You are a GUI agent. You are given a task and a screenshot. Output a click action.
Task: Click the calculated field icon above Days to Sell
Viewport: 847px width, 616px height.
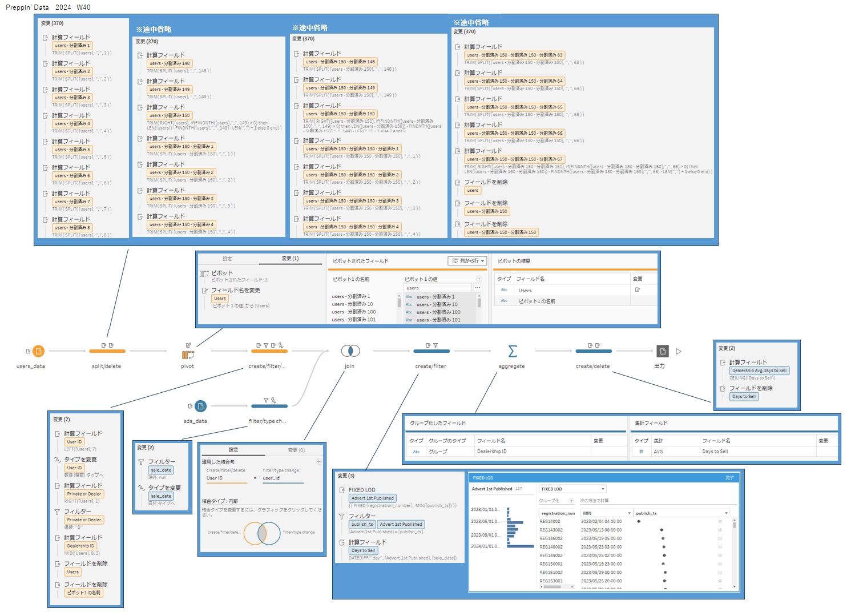click(x=342, y=542)
